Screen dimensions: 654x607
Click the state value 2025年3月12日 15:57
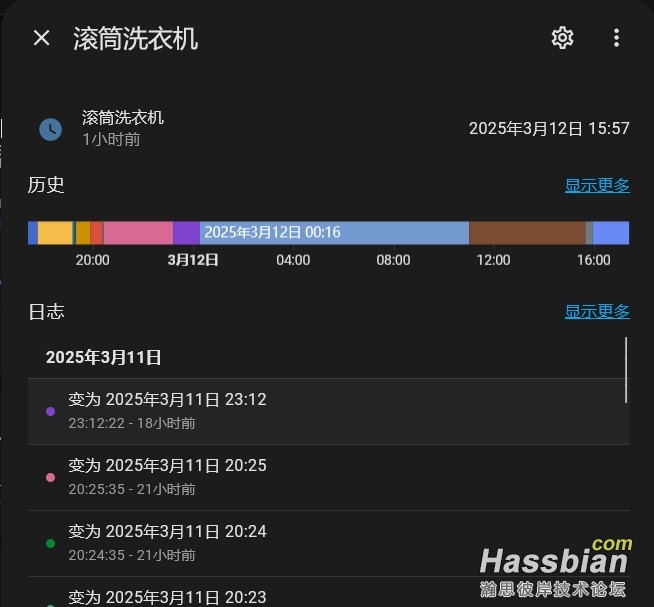click(549, 128)
